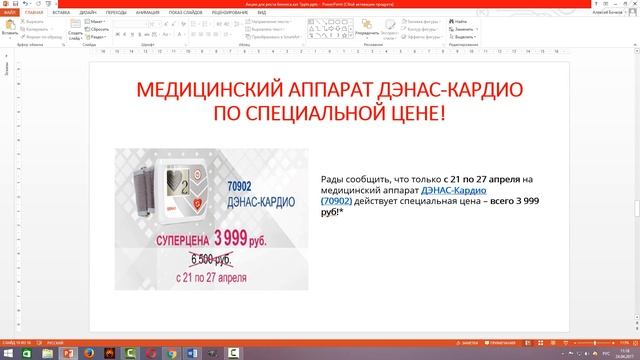Click Найти to find text
Viewport: 640px width, 360px height.
(x=458, y=21)
